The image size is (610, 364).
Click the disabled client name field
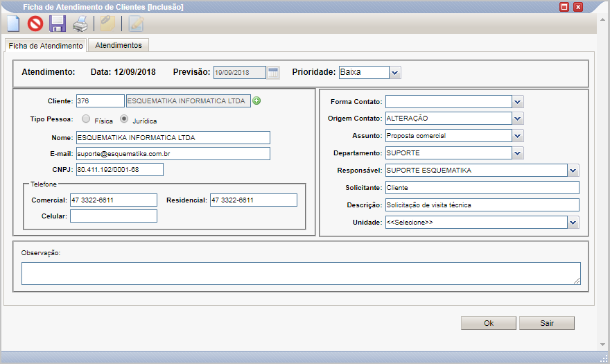[x=189, y=101]
